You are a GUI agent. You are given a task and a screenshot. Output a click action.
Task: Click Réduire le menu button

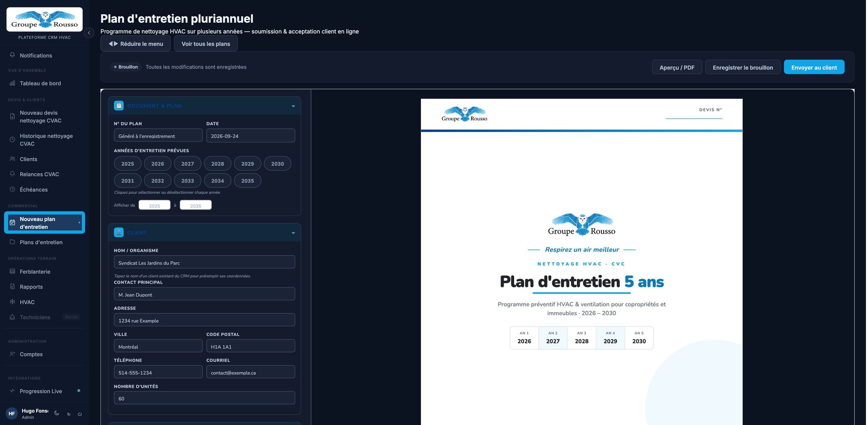click(136, 44)
